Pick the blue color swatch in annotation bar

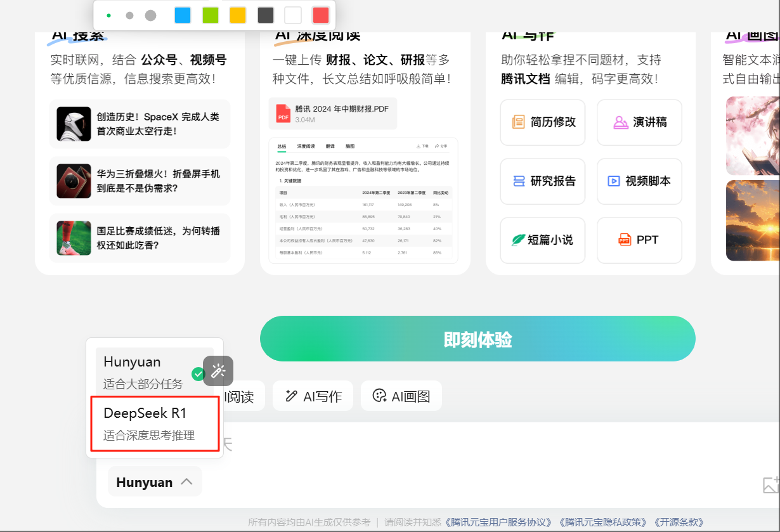point(183,15)
